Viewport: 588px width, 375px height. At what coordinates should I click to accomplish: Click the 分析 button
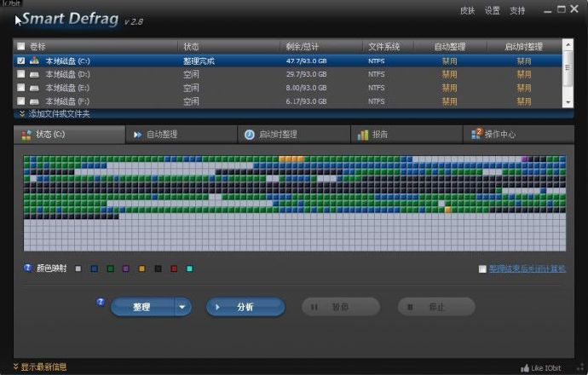[x=245, y=307]
